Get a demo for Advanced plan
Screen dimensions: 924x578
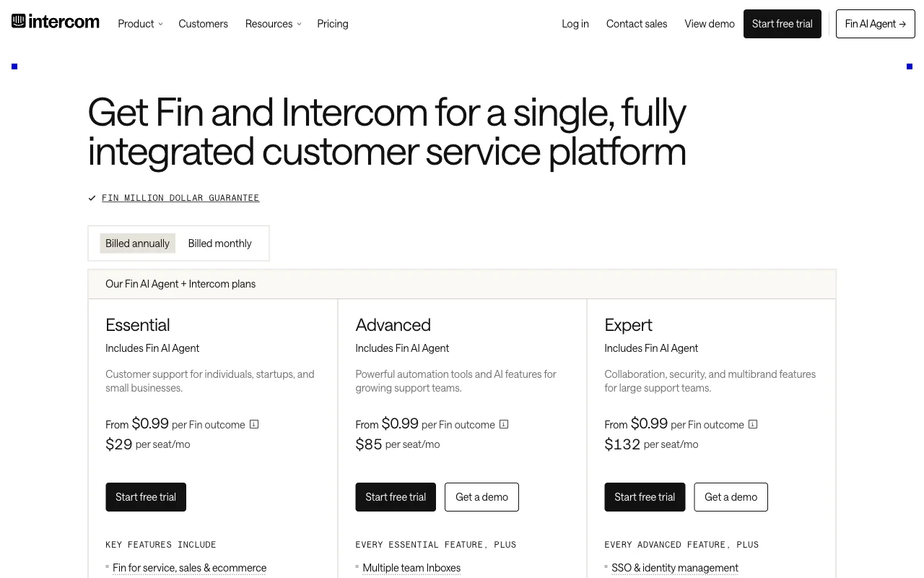tap(481, 497)
